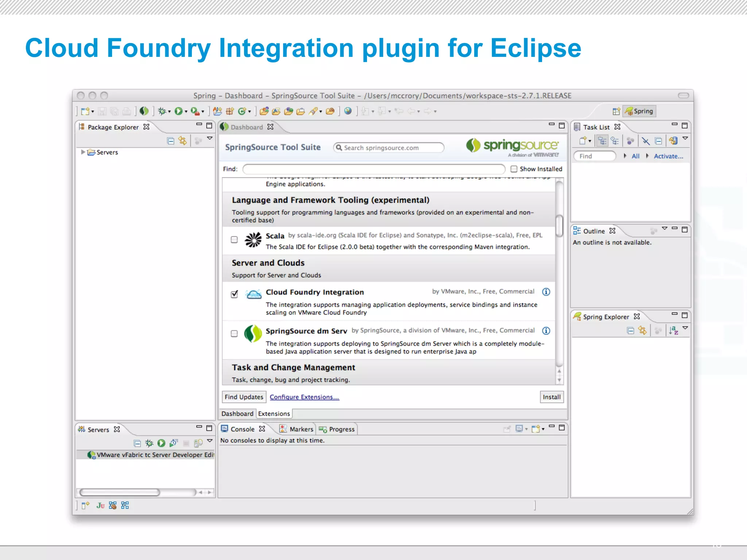
Task: Open the Debug button dropdown arrow
Action: pyautogui.click(x=169, y=112)
